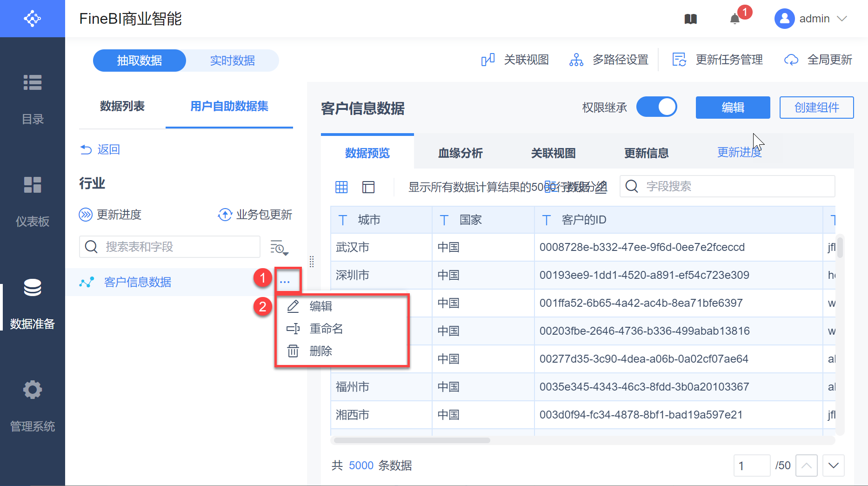Click the 湘西市 cell
This screenshot has width=868, height=486.
381,415
